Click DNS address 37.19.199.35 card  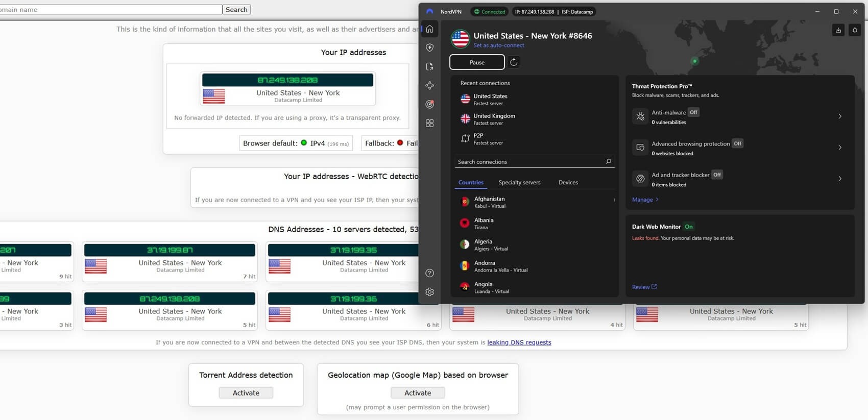click(353, 261)
